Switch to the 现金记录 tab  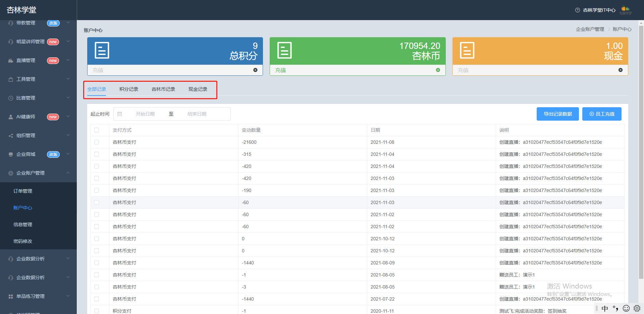(198, 89)
